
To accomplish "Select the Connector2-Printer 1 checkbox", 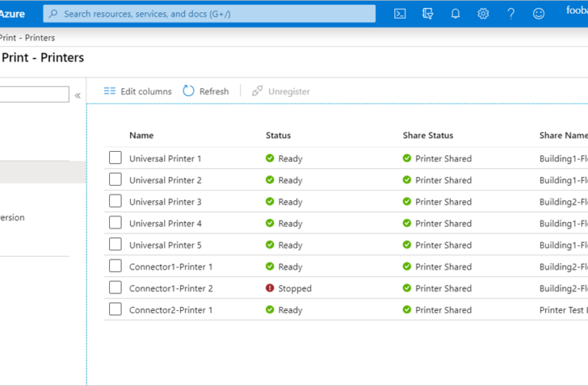I will [115, 309].
